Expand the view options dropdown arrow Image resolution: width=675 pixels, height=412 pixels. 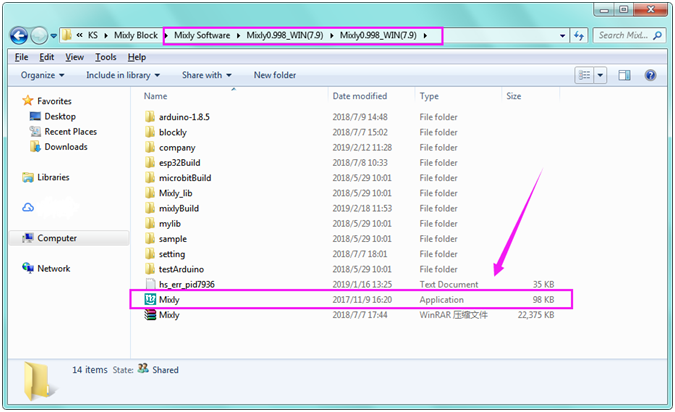(600, 75)
